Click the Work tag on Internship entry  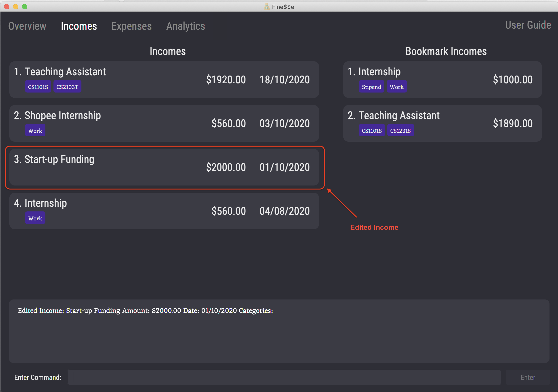pos(35,218)
